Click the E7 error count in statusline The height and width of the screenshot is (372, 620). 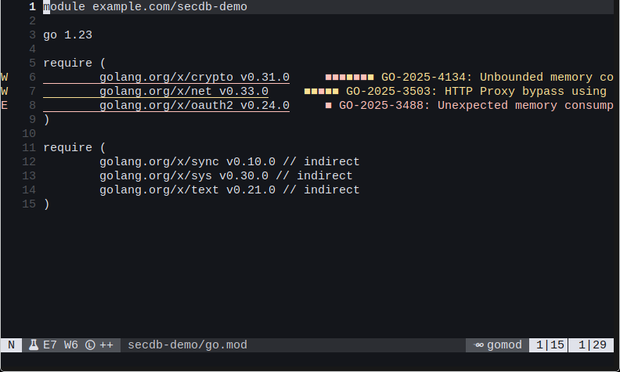pos(50,345)
